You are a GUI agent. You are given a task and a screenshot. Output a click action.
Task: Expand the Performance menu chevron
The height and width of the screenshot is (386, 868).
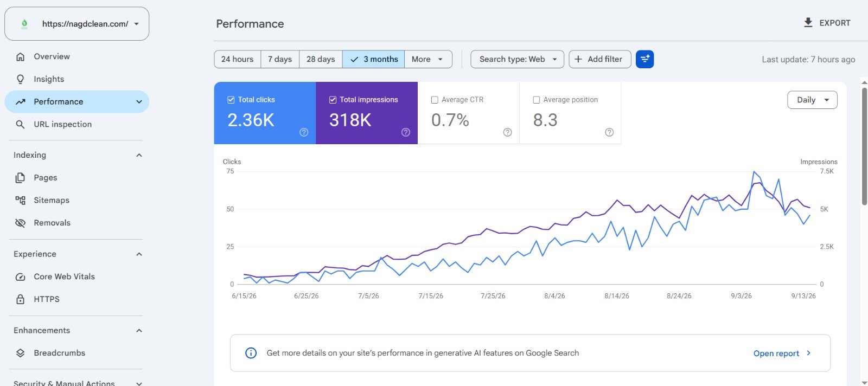139,102
